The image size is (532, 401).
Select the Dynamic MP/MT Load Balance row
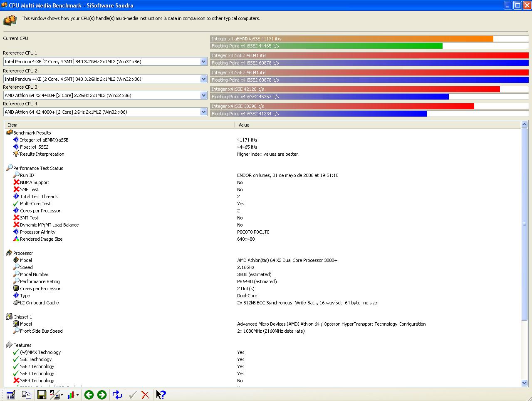(262, 225)
